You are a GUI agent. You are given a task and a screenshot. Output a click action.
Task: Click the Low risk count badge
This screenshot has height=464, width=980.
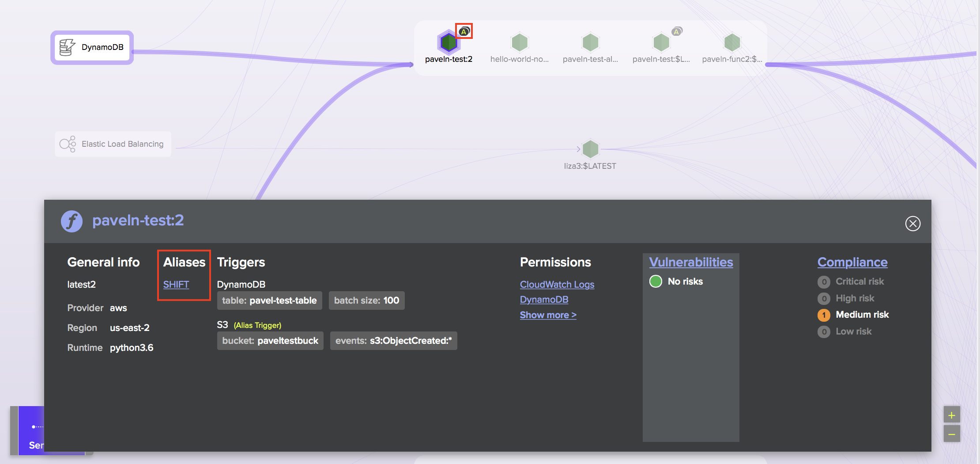click(824, 332)
